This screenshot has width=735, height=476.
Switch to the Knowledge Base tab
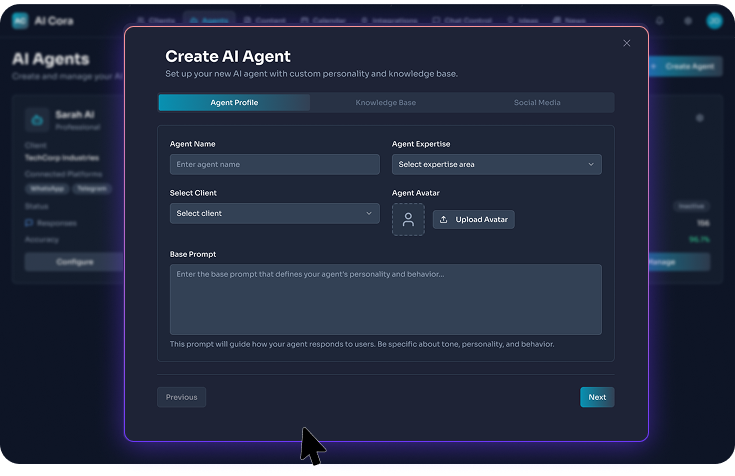pyautogui.click(x=385, y=103)
